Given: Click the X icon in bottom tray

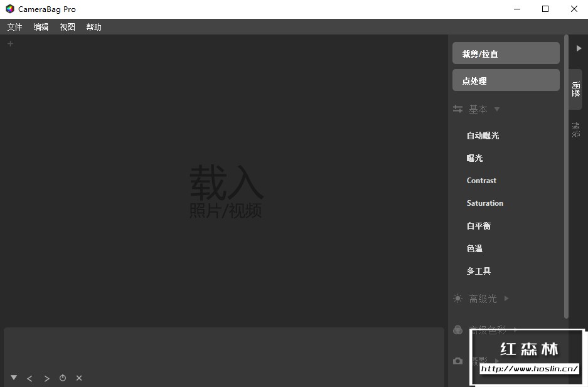Looking at the screenshot, I should (78, 378).
